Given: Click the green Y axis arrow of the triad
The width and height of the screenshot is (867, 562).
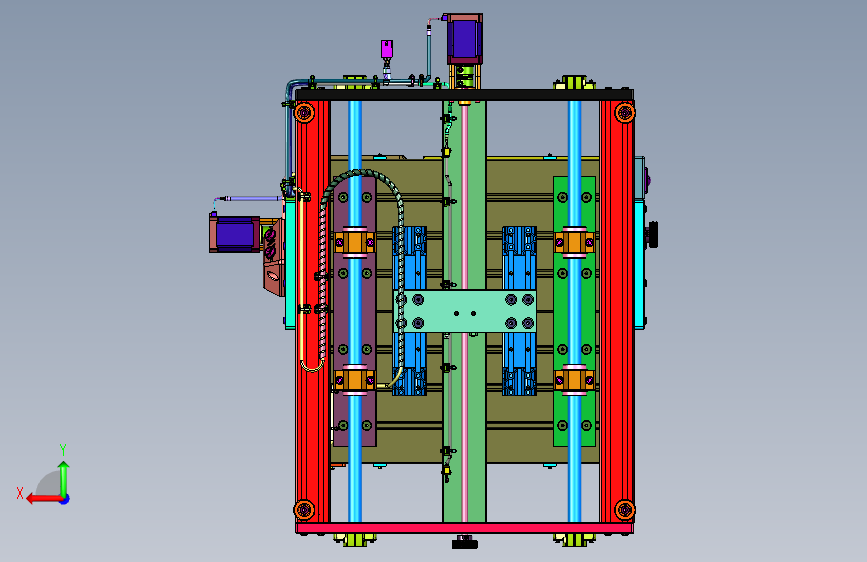Looking at the screenshot, I should pyautogui.click(x=64, y=478).
